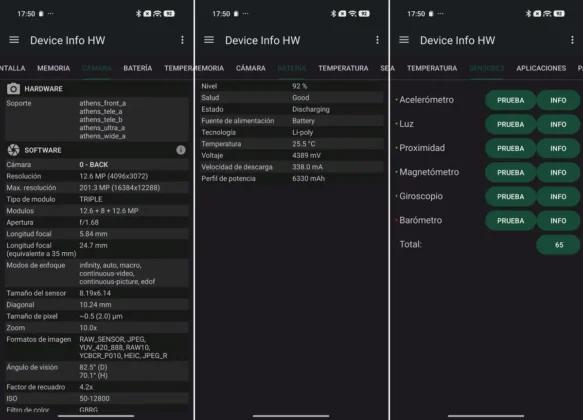Select the highlighted SENSORES tab
This screenshot has height=420, width=583.
pos(486,68)
